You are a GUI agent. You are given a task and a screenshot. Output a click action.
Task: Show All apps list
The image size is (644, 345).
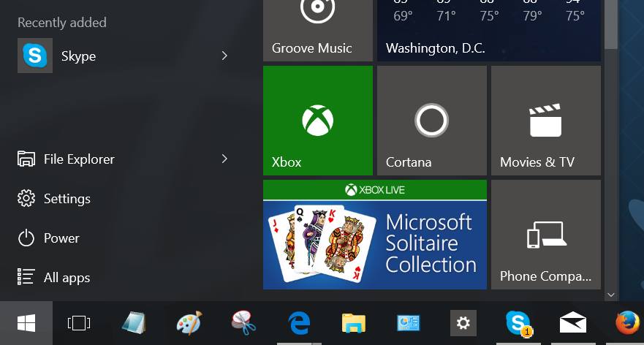click(x=54, y=277)
